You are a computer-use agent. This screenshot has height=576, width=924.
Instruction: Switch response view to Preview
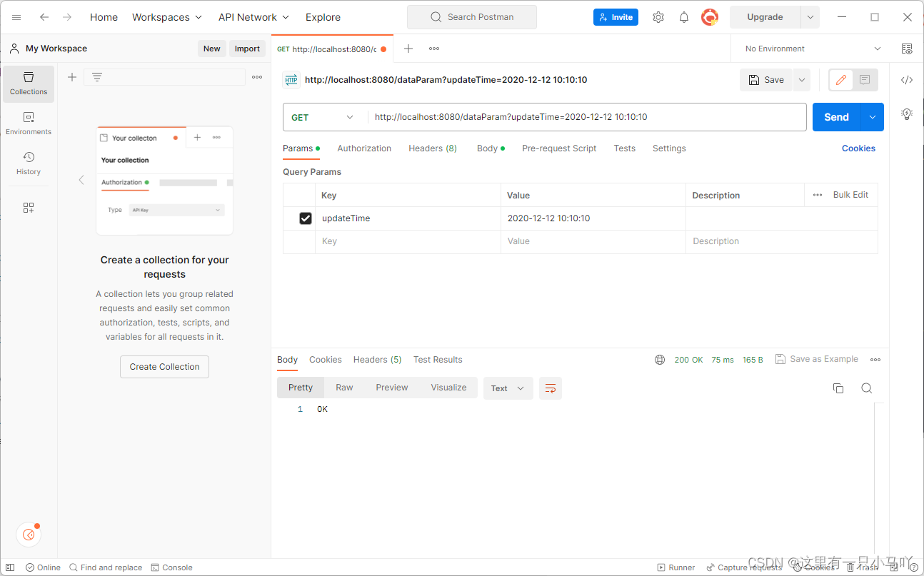392,388
